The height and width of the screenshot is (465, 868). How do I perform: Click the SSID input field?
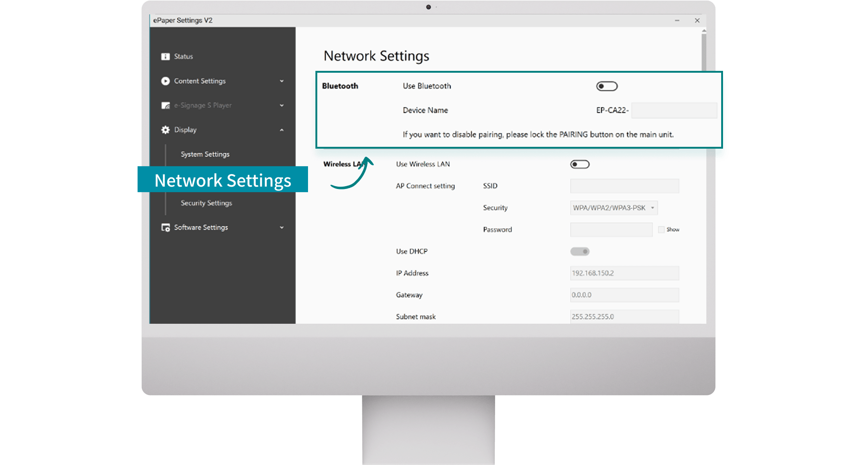coord(624,186)
